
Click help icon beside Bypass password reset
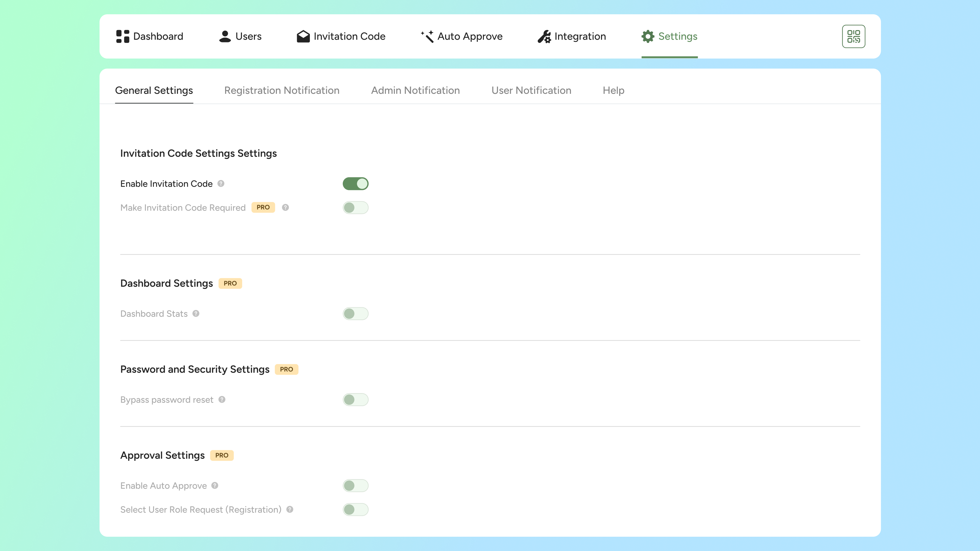point(222,400)
